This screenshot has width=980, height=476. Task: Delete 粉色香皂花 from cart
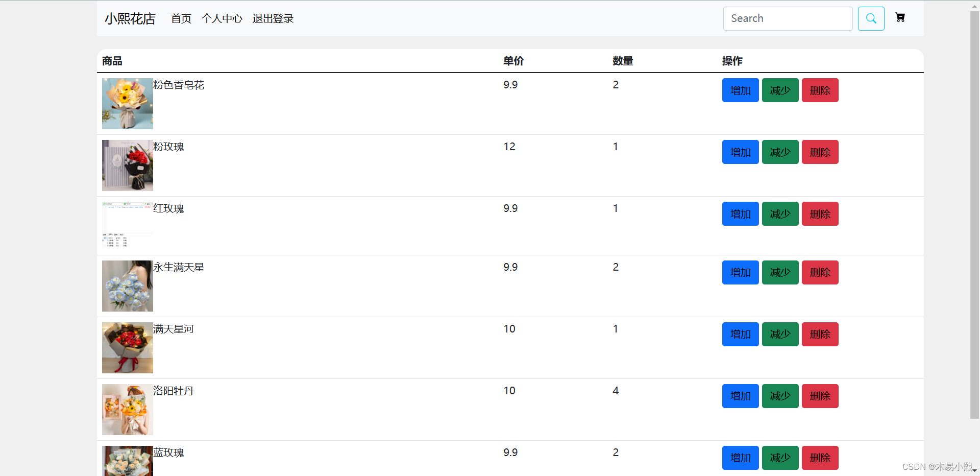[x=820, y=90]
